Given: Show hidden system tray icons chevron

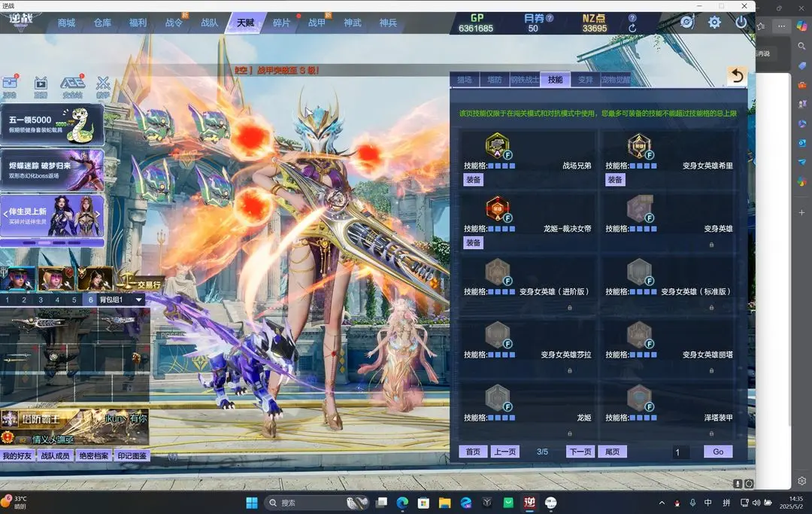Looking at the screenshot, I should coord(662,503).
